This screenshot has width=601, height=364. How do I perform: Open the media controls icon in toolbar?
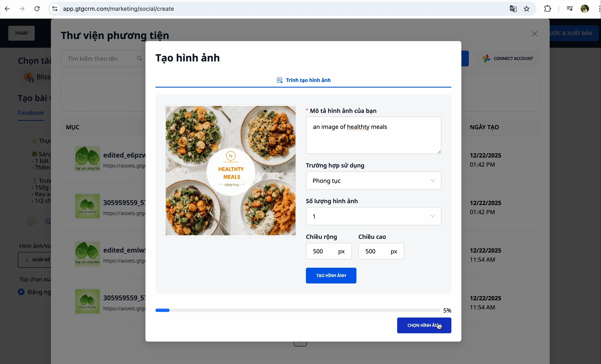(x=570, y=9)
